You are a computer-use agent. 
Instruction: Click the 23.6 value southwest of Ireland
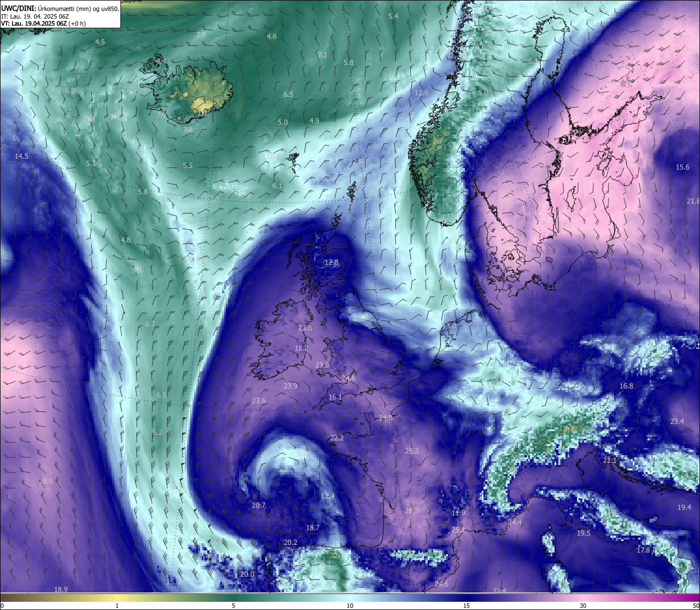259,401
